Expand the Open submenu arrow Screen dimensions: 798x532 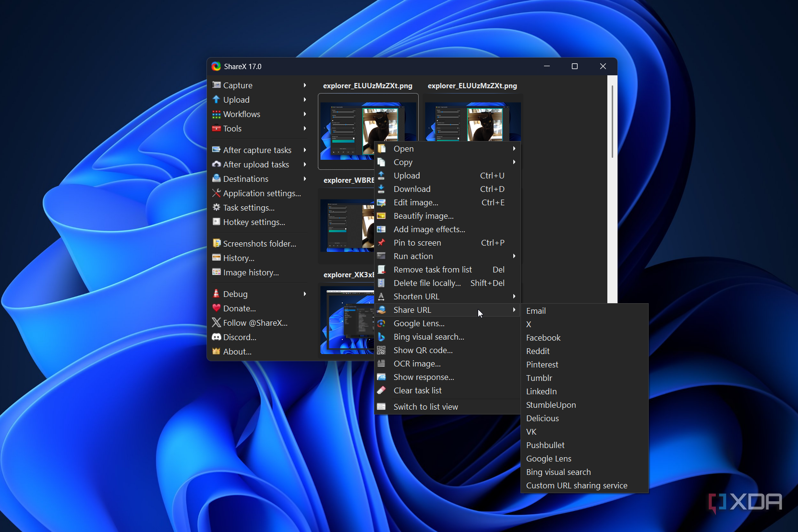tap(513, 149)
